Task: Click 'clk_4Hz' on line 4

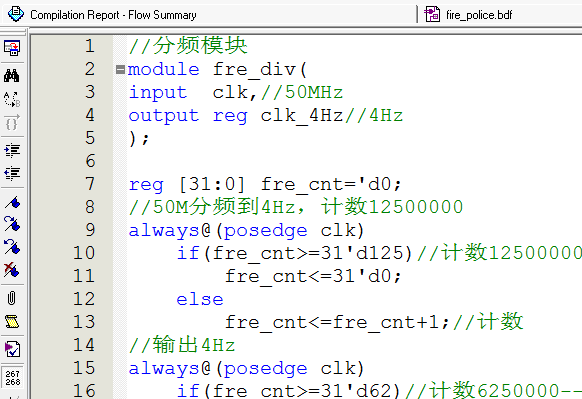Action: click(302, 115)
